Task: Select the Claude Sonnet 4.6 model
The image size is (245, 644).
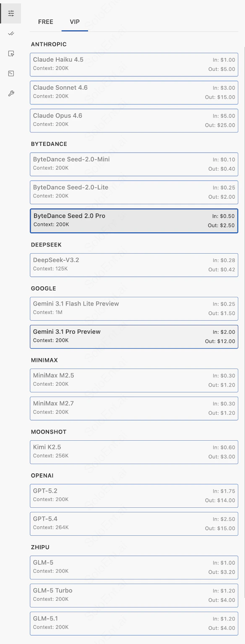Action: 134,92
